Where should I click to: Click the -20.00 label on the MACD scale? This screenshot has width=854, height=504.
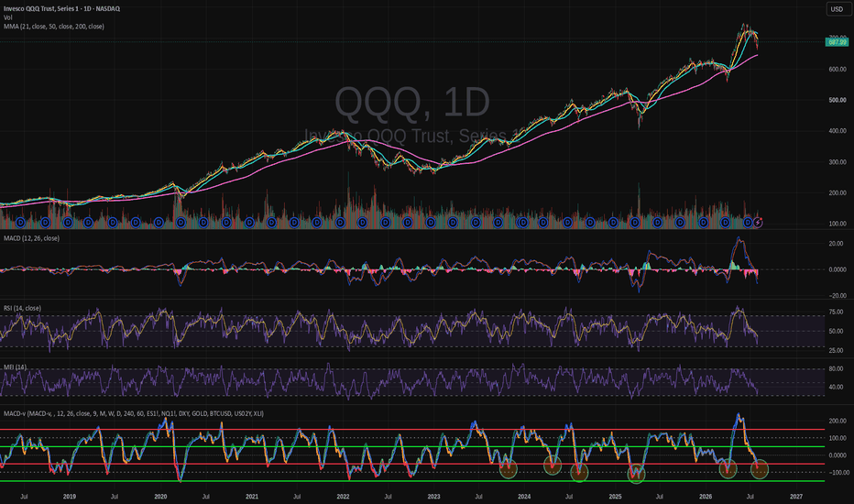click(x=838, y=295)
